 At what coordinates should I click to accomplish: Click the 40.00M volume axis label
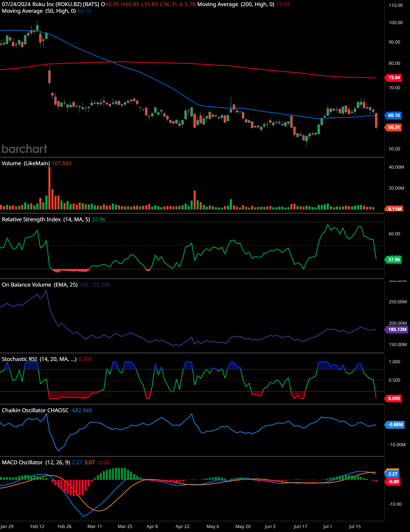(x=396, y=167)
